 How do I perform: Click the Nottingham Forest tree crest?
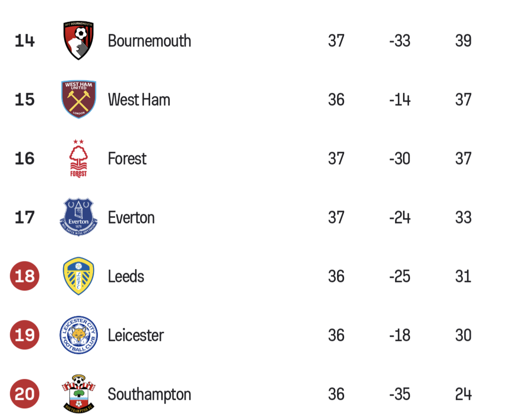click(x=79, y=159)
